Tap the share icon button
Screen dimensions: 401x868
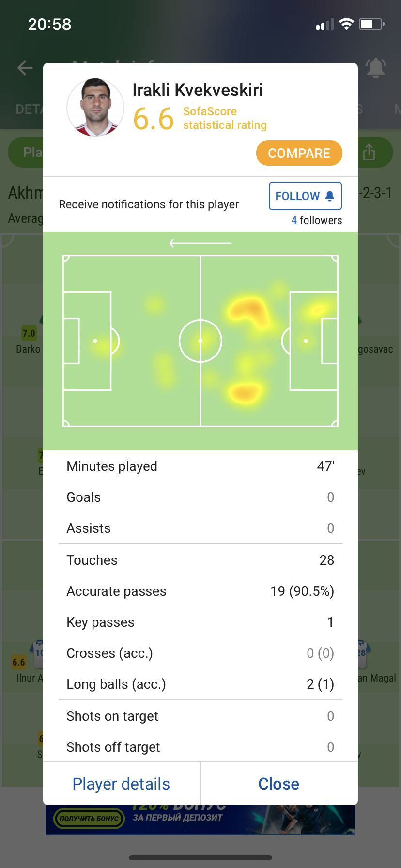(369, 152)
